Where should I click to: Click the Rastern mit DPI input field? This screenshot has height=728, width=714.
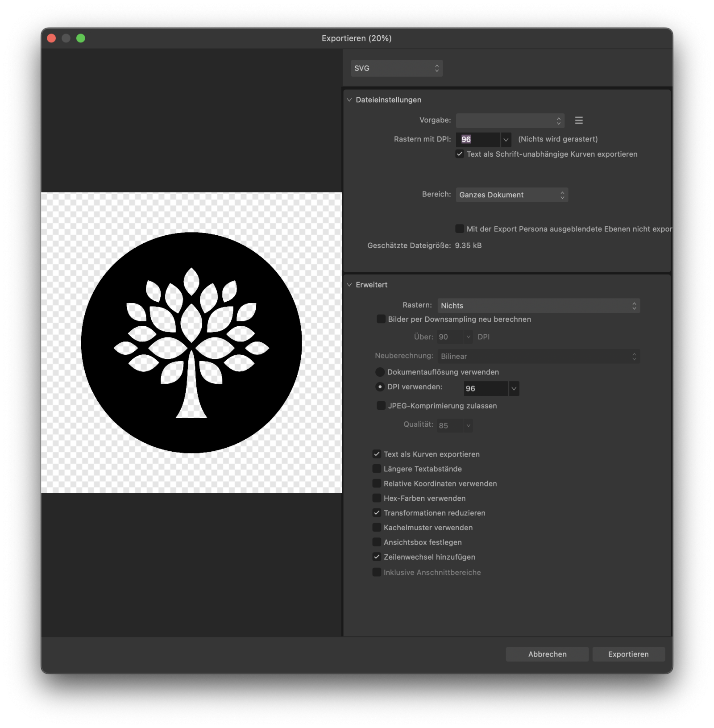coord(478,140)
